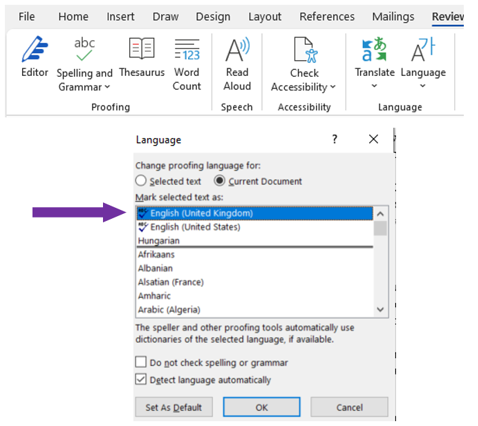Select English (United States) in the list
Screen dimensions: 478x426
[255, 227]
